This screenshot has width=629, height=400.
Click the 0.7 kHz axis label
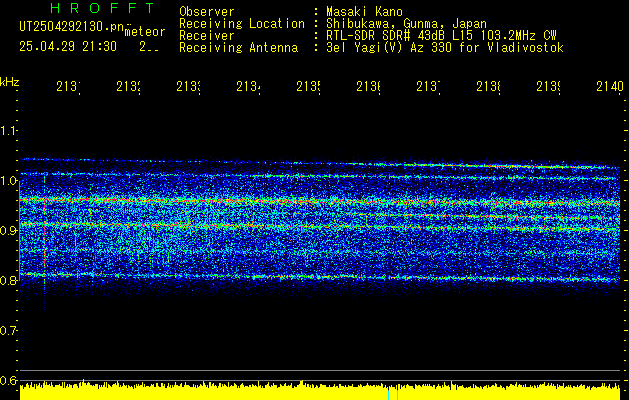click(x=8, y=330)
